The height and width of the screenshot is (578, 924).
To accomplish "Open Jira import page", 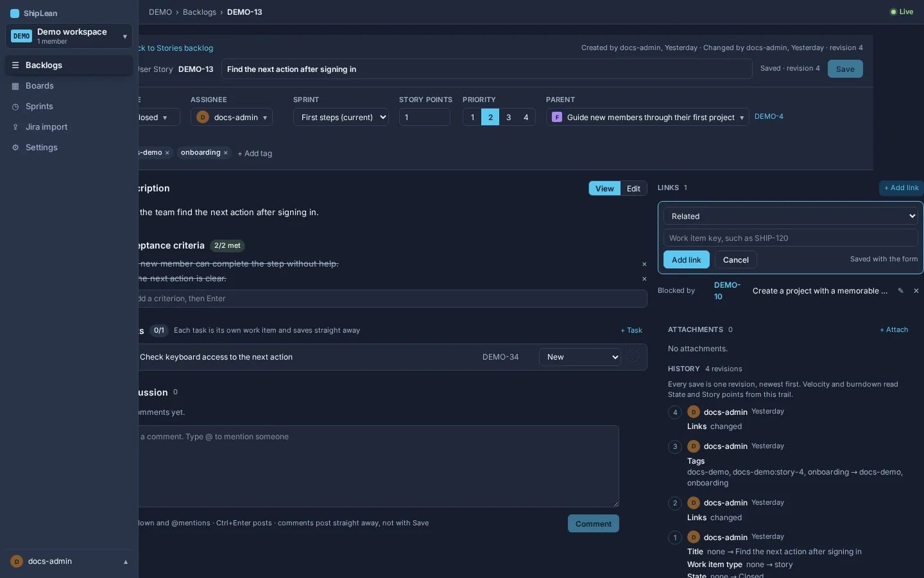I will (69, 127).
